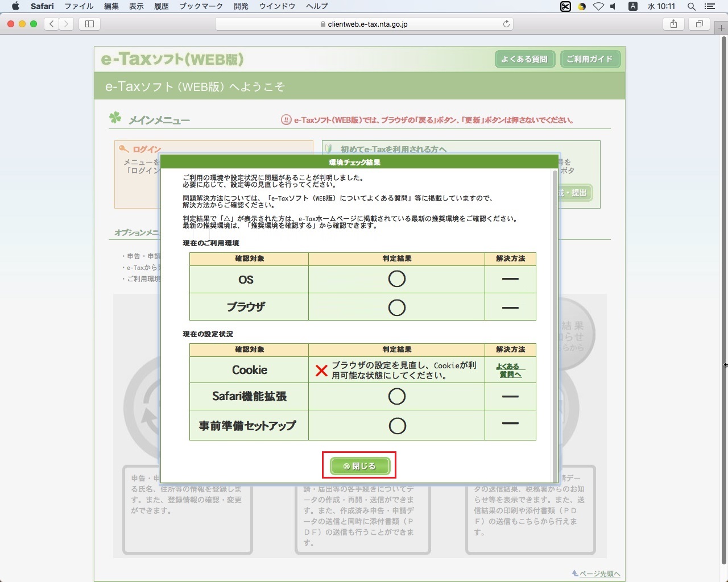728x582 pixels.
Task: Click the Wi-Fi icon in menu bar
Action: pos(598,6)
